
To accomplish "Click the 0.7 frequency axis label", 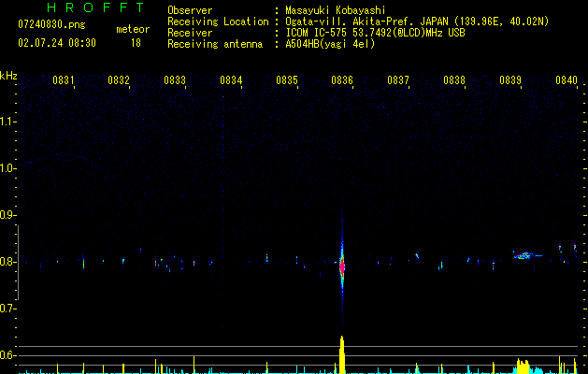I will click(7, 309).
